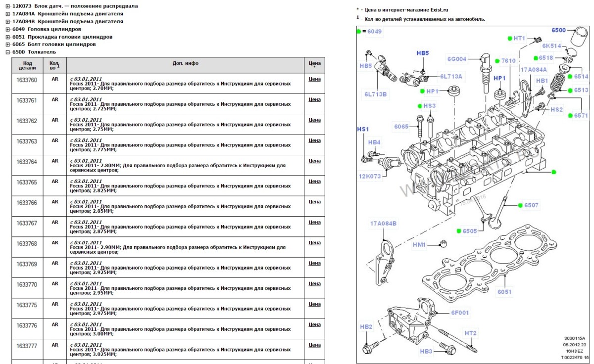Click the green dot beside 6571

[570, 115]
